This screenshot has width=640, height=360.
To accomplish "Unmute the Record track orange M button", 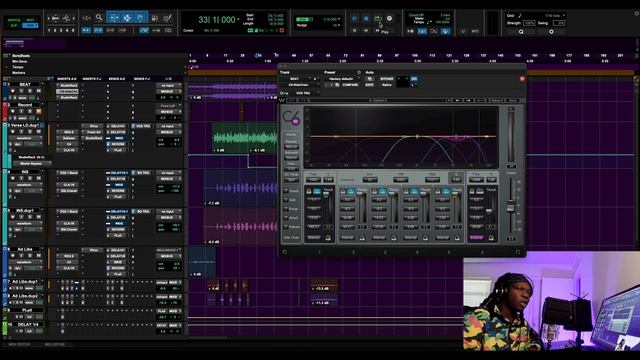I will (38, 111).
